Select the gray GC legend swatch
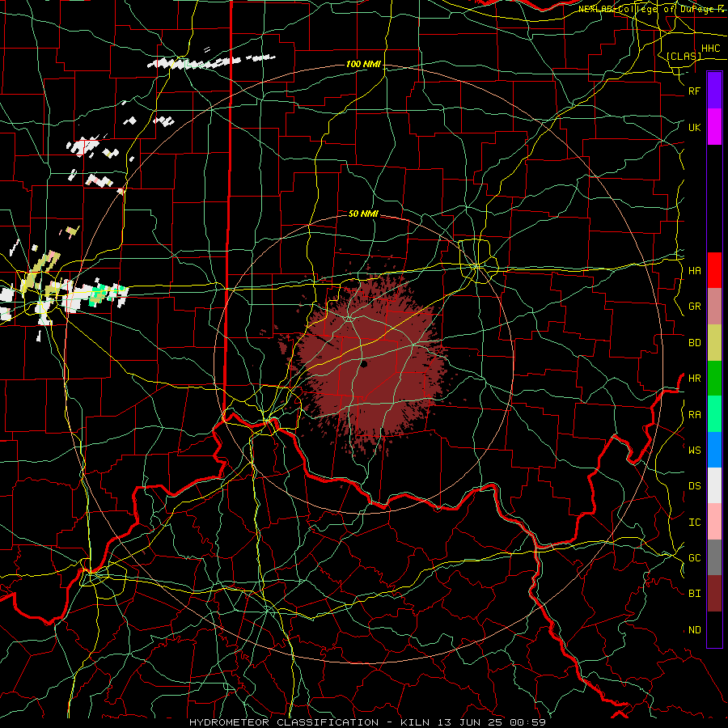 pyautogui.click(x=714, y=557)
